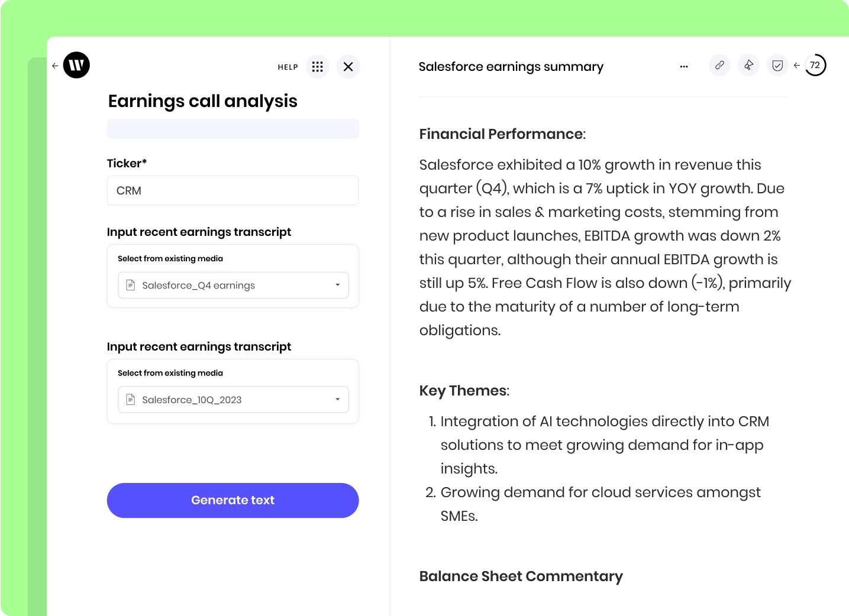Image resolution: width=849 pixels, height=616 pixels.
Task: Click the CRM ticker input field
Action: (233, 190)
